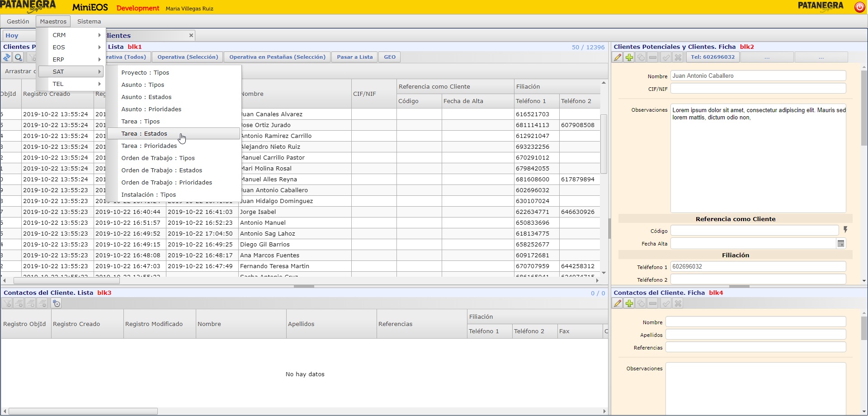Open calendar picker beside Fecha Alta
The image size is (868, 416).
(x=841, y=244)
